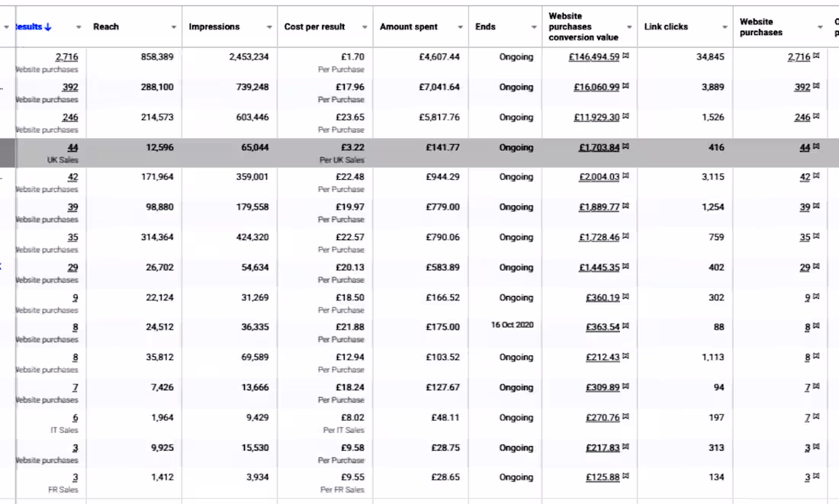Viewport: 839px width, 504px height.
Task: Click the icon next to £16,060.99
Action: point(626,87)
